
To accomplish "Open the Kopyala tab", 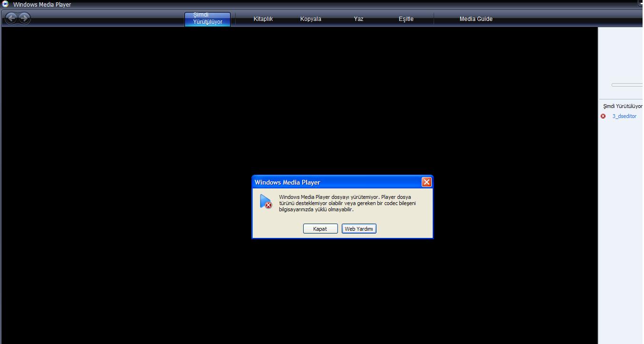I will [x=311, y=19].
